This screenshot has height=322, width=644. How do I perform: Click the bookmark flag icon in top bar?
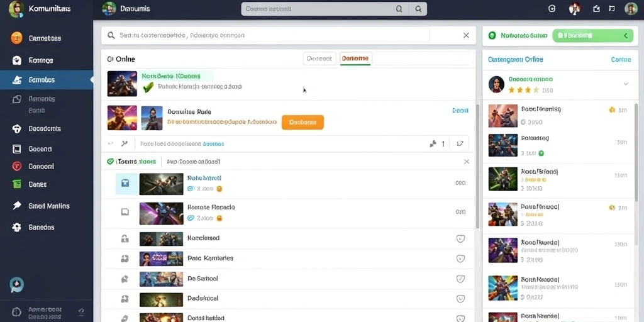pyautogui.click(x=612, y=9)
